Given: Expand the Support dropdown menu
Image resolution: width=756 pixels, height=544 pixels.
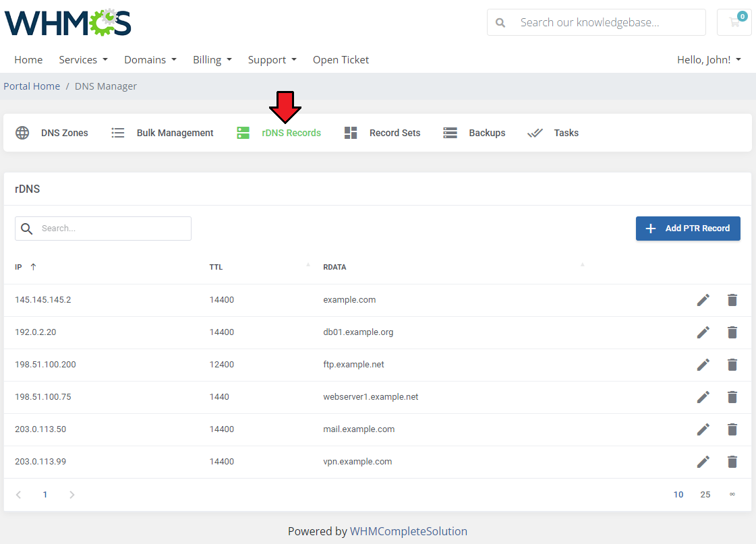Looking at the screenshot, I should click(272, 60).
